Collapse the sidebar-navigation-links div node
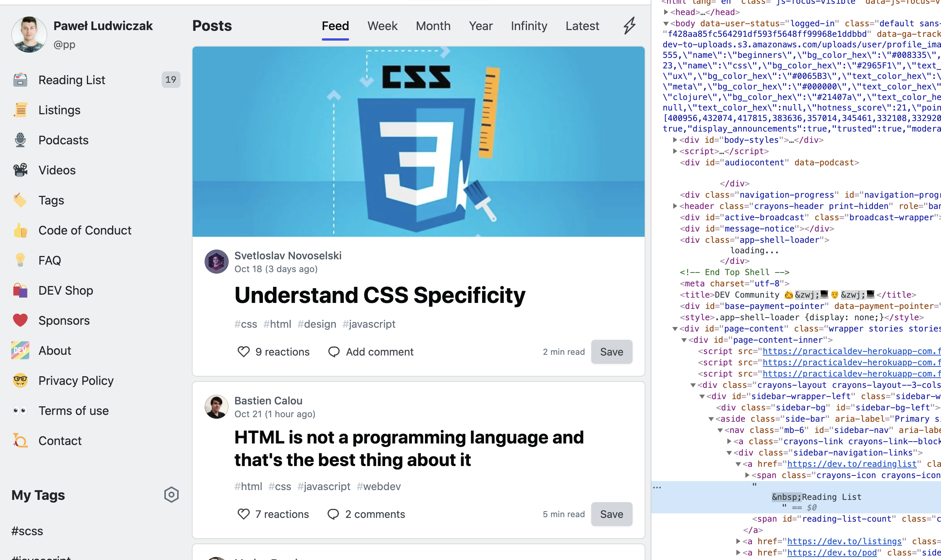 730,453
